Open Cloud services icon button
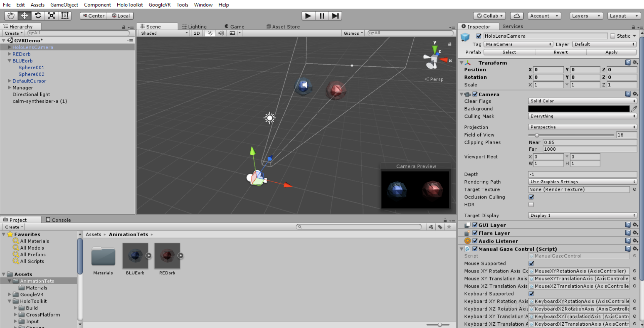Image resolution: width=644 pixels, height=328 pixels. click(517, 16)
